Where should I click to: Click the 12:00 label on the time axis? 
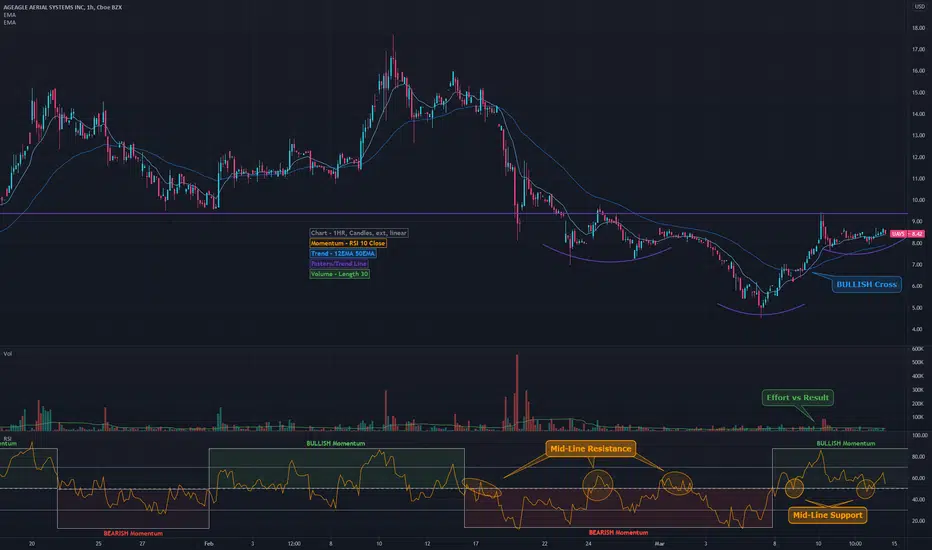pyautogui.click(x=294, y=543)
